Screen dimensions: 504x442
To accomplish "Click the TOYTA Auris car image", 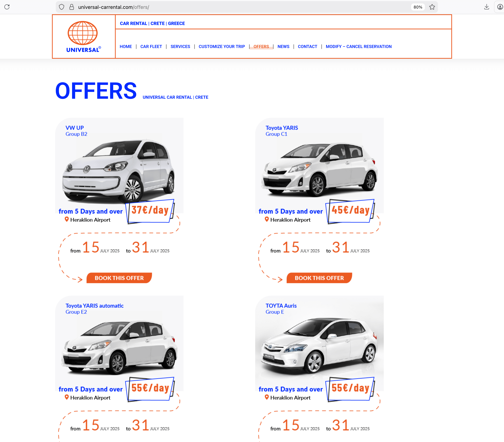I will coord(319,345).
